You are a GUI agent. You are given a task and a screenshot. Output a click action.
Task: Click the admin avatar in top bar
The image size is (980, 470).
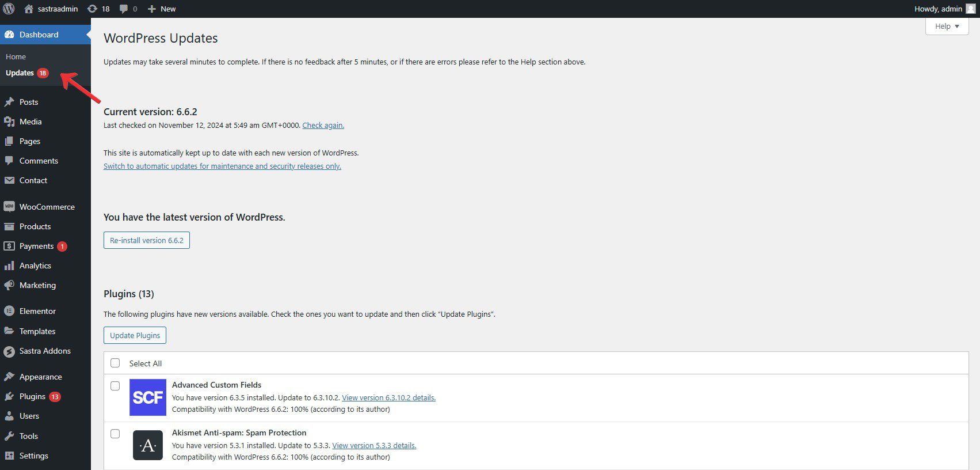pos(971,9)
